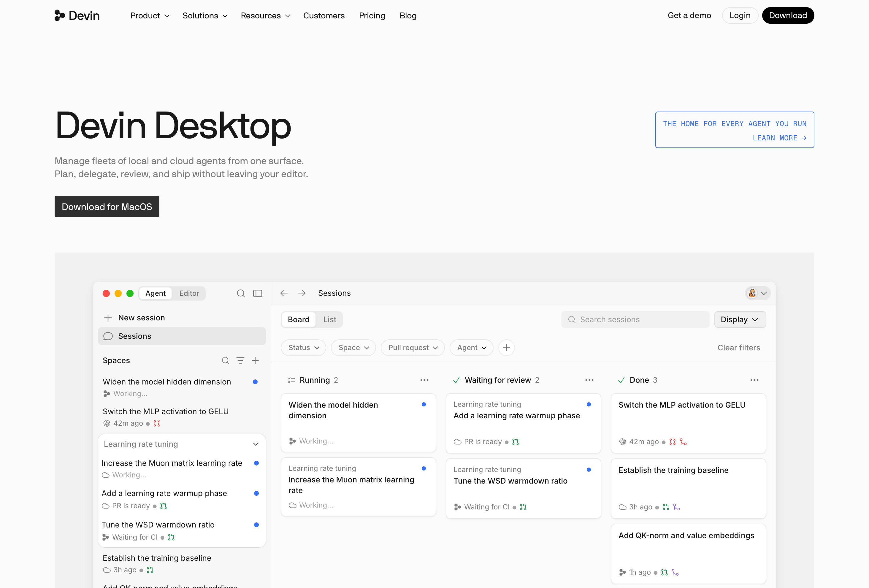Add a filter with the round plus button
The width and height of the screenshot is (869, 588).
coord(506,348)
